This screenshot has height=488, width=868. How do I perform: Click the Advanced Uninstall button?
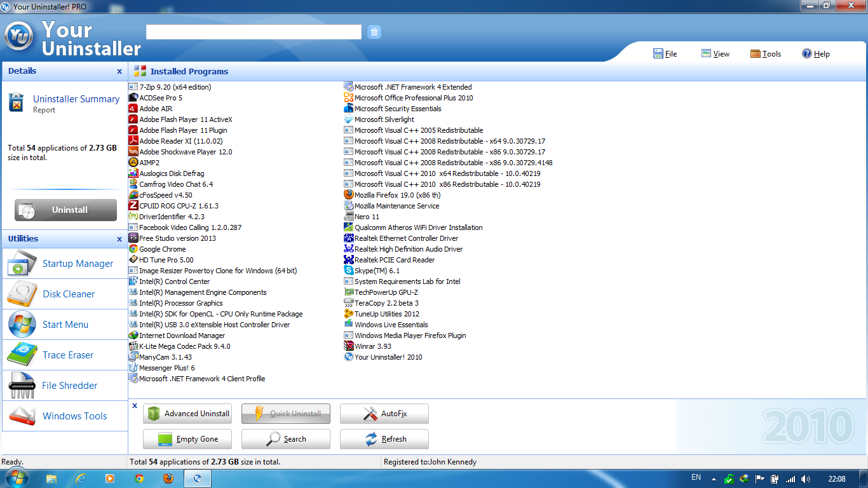tap(187, 414)
